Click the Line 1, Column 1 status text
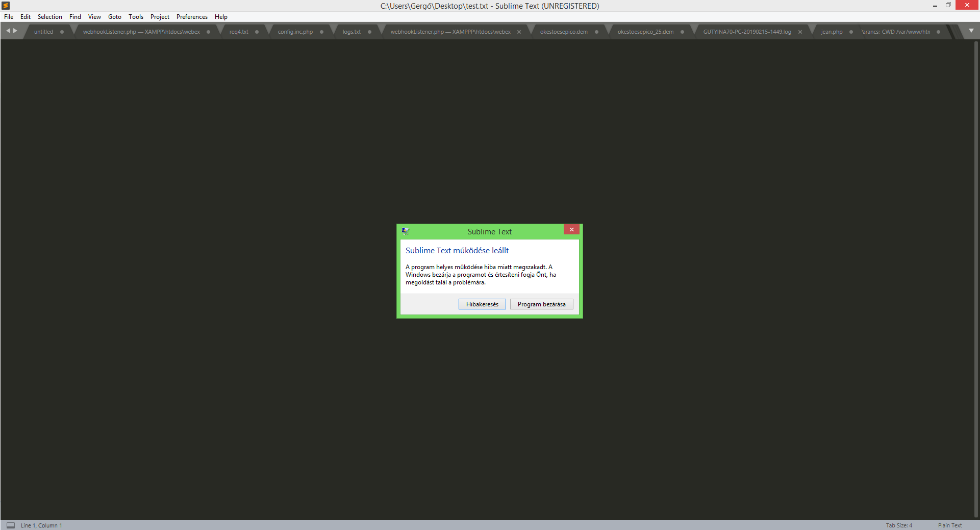The image size is (980, 530). click(x=41, y=525)
